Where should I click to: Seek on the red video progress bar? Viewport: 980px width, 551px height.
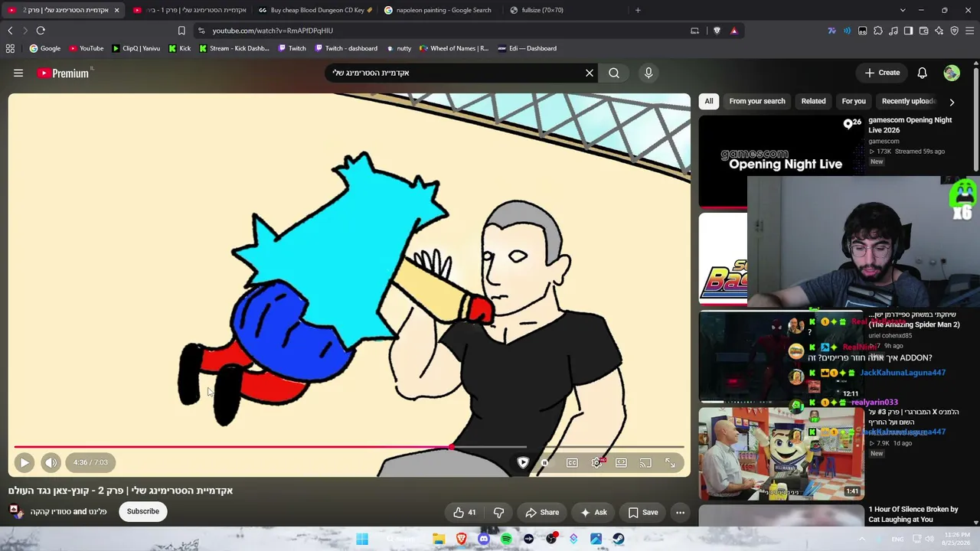pyautogui.click(x=349, y=447)
